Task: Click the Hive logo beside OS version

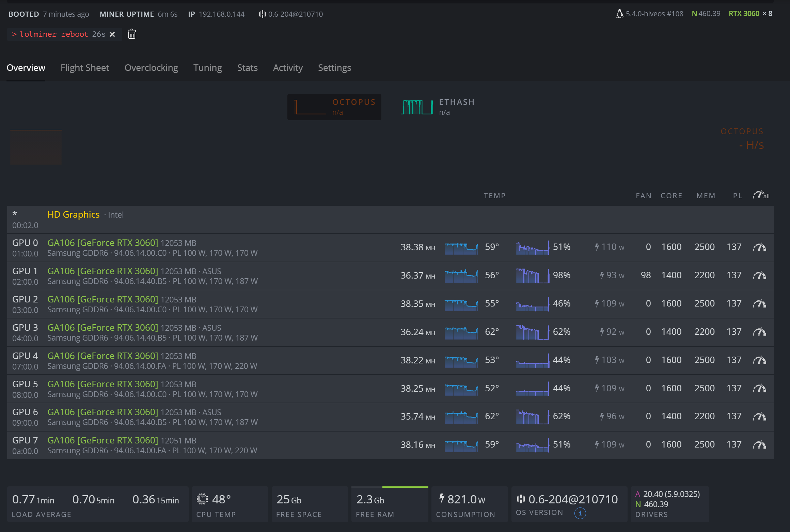Action: [521, 499]
